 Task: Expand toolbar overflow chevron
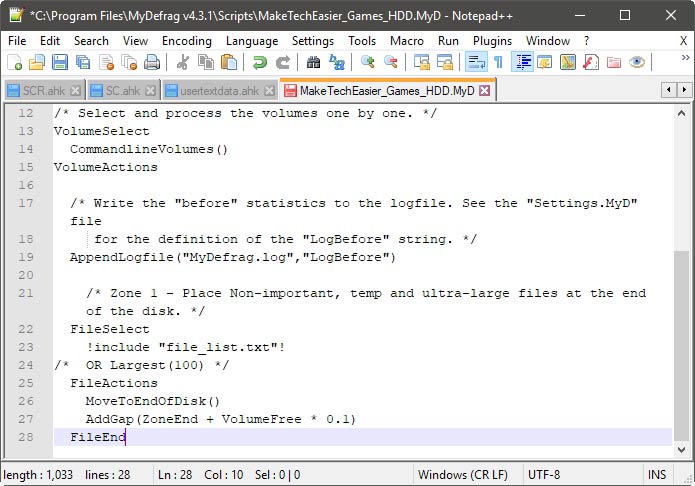[x=685, y=58]
